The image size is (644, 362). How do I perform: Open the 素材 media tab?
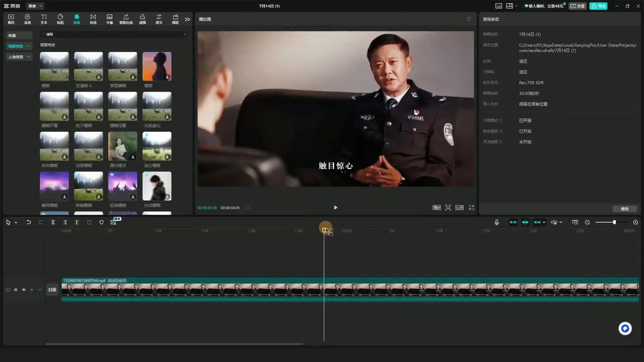(x=11, y=19)
